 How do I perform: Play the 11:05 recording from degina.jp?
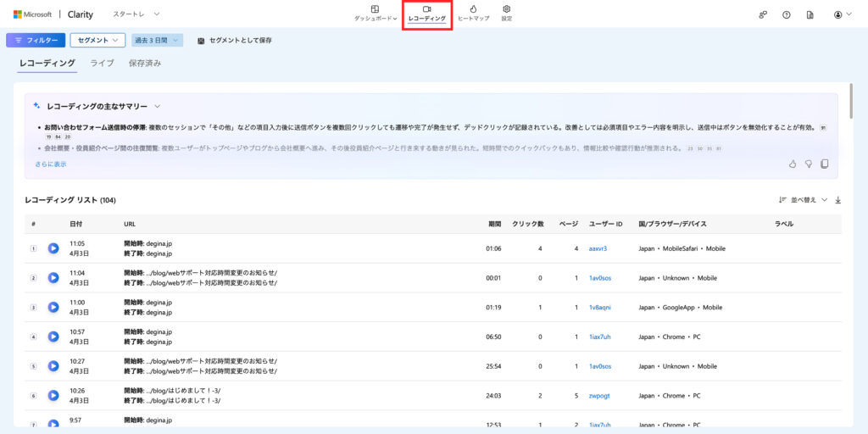[53, 248]
